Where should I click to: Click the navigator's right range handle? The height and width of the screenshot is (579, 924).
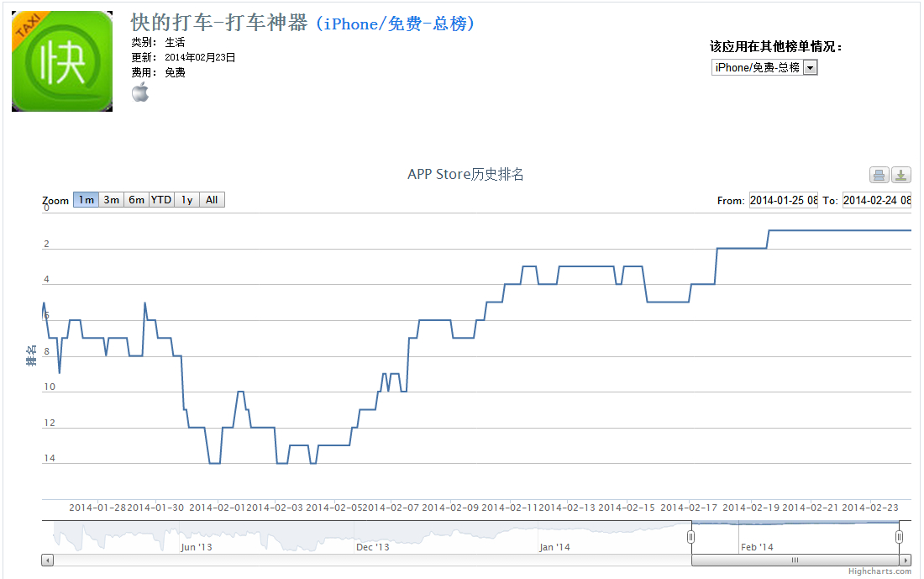900,536
